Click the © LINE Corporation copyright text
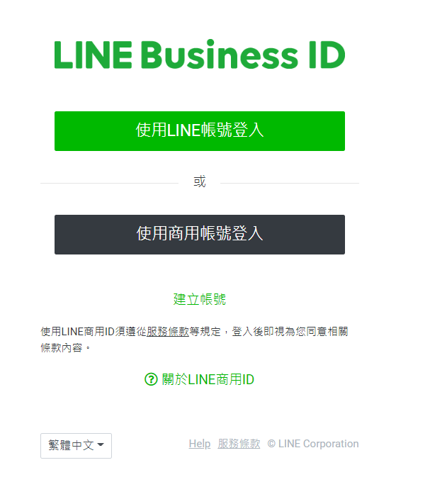 [313, 444]
